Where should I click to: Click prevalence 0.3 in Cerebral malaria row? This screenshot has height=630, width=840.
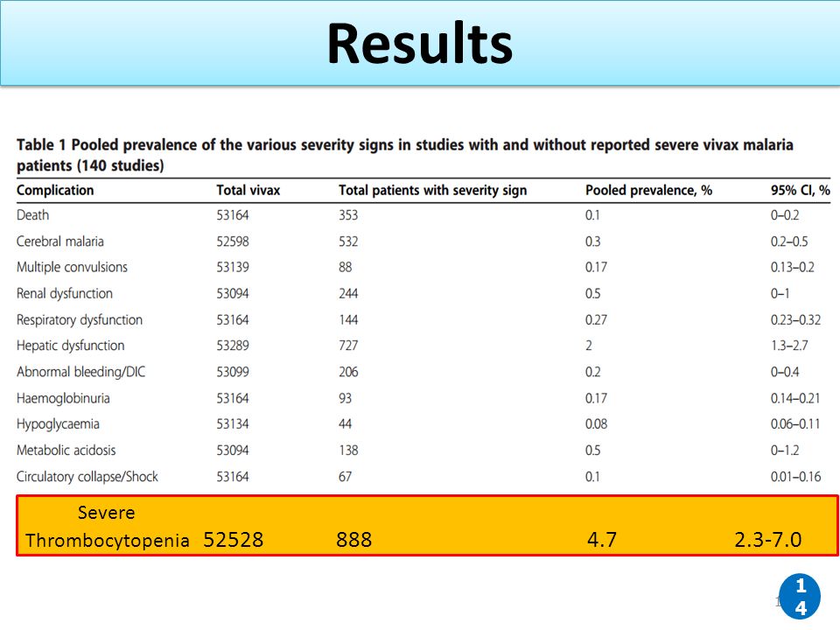pyautogui.click(x=592, y=241)
